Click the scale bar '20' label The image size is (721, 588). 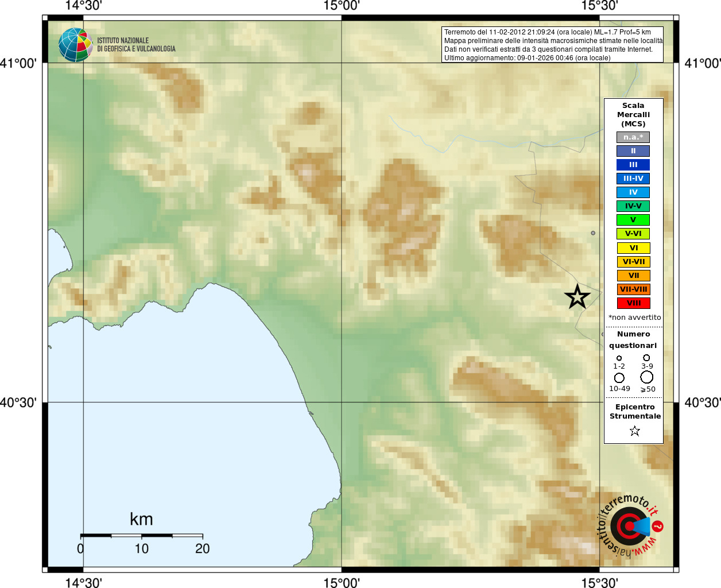click(x=203, y=549)
